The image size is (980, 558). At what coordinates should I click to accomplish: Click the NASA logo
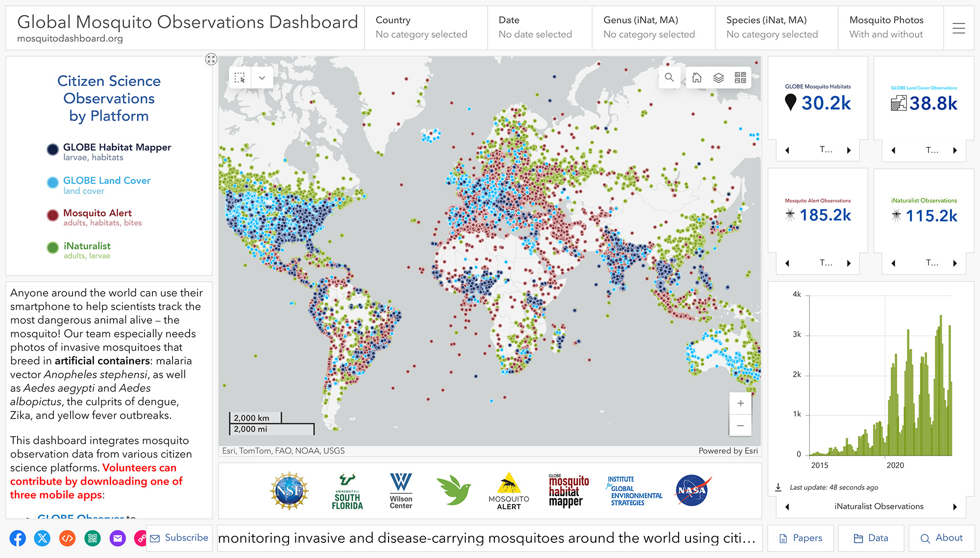coord(693,490)
